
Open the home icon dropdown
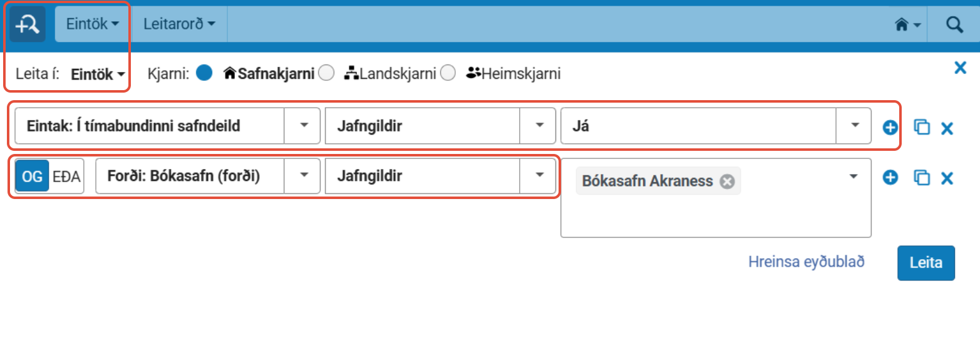click(x=908, y=25)
